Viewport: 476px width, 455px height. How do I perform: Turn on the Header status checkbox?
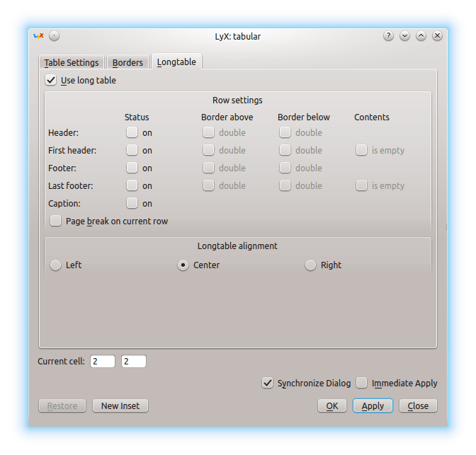(x=132, y=132)
